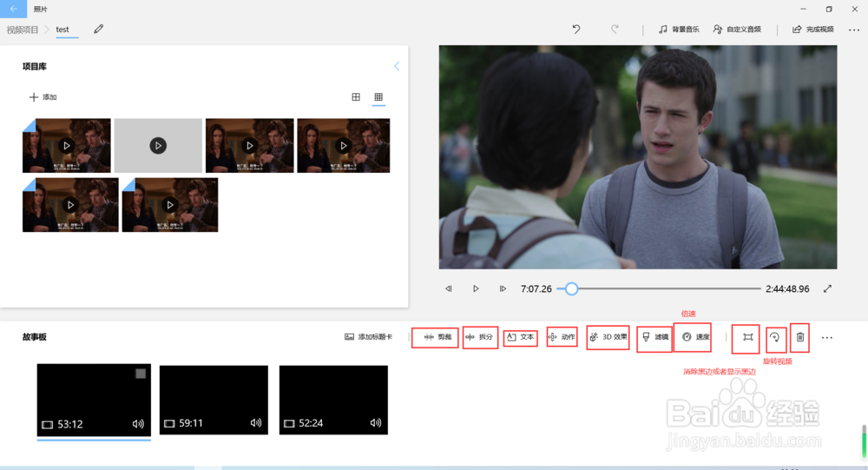Select the 53:12 storyboard clip
Image resolution: width=868 pixels, height=470 pixels.
pyautogui.click(x=94, y=400)
